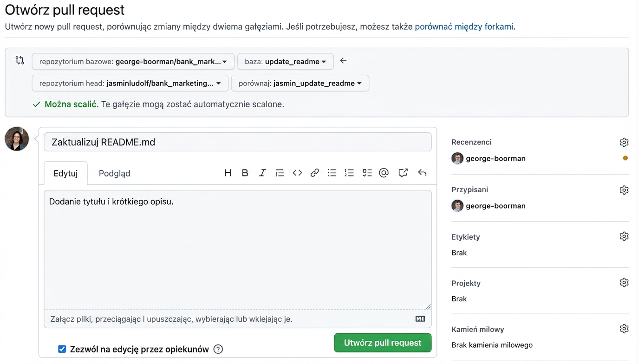Viewport: 638px width, 364px height.
Task: Toggle Zezwól na edycję przez opiekunów checkbox
Action: pyautogui.click(x=62, y=349)
